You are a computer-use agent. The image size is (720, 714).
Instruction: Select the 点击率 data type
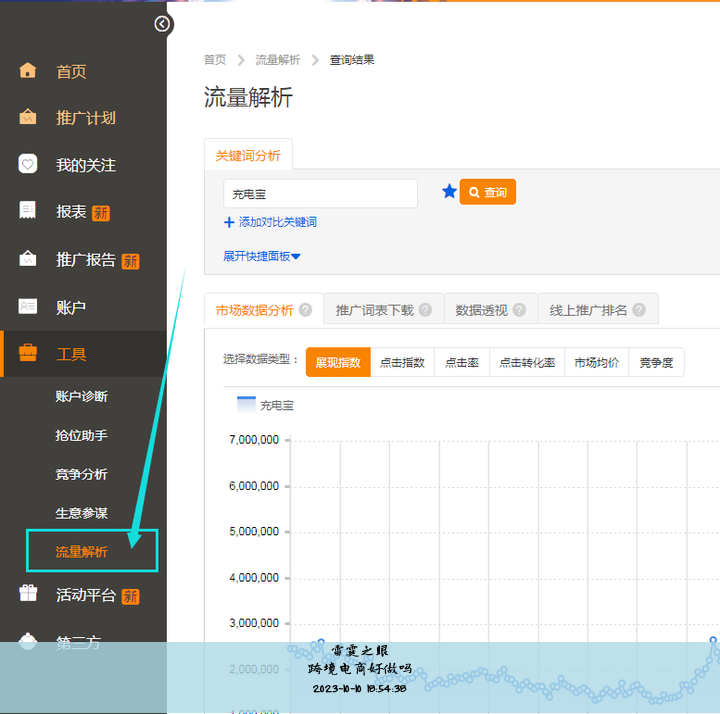461,362
